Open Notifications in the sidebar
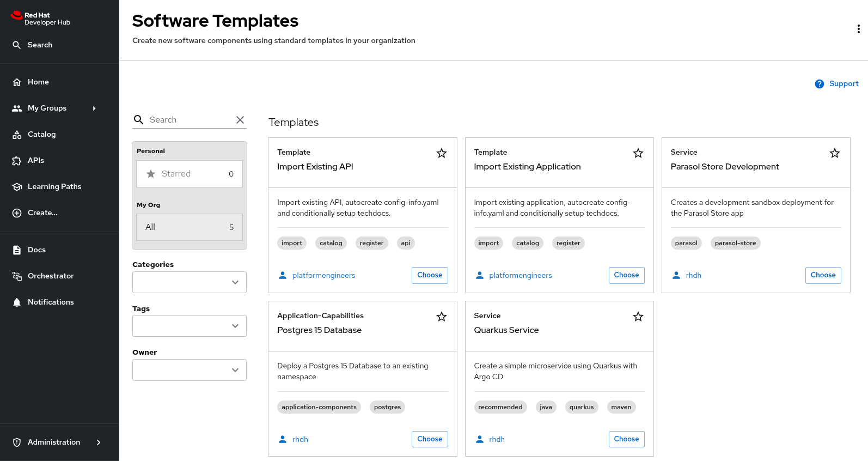 (x=59, y=302)
